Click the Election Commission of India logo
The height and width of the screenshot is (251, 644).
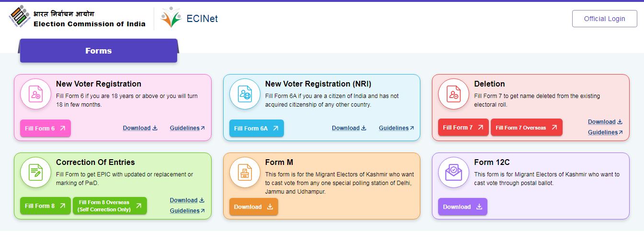20,17
